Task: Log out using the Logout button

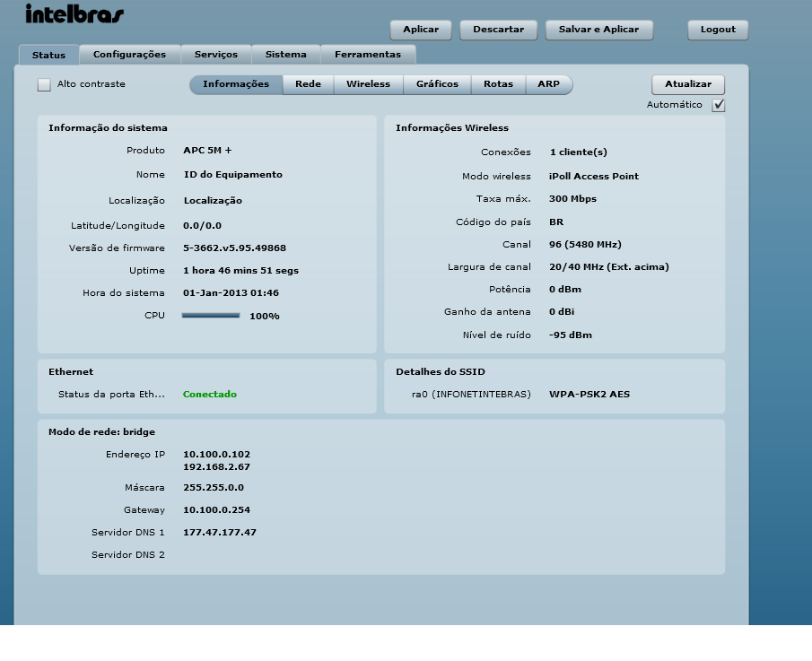Action: pos(718,30)
